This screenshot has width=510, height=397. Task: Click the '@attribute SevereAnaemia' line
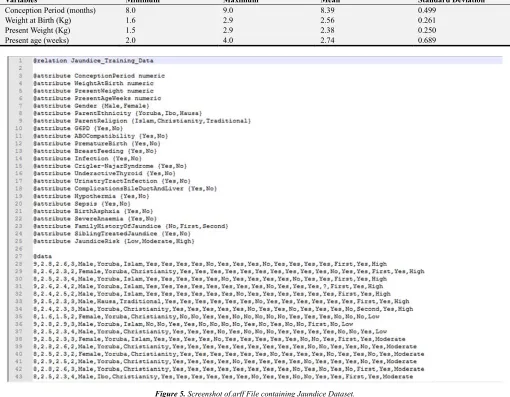pos(95,219)
